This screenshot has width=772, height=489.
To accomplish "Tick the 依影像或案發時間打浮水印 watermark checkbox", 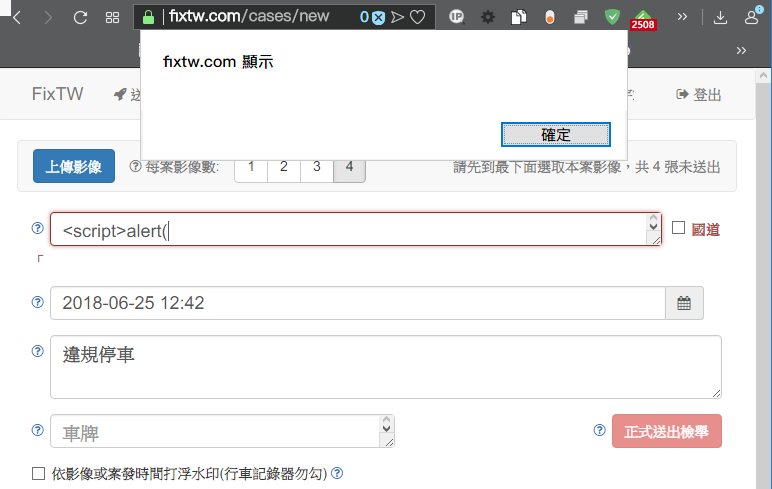I will pos(38,473).
